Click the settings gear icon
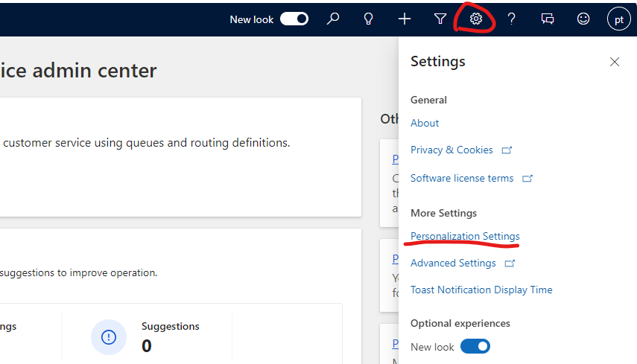637x364 pixels. click(476, 19)
